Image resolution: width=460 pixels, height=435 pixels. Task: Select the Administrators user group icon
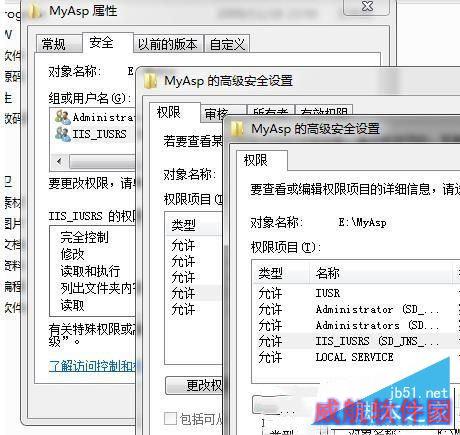coord(62,117)
